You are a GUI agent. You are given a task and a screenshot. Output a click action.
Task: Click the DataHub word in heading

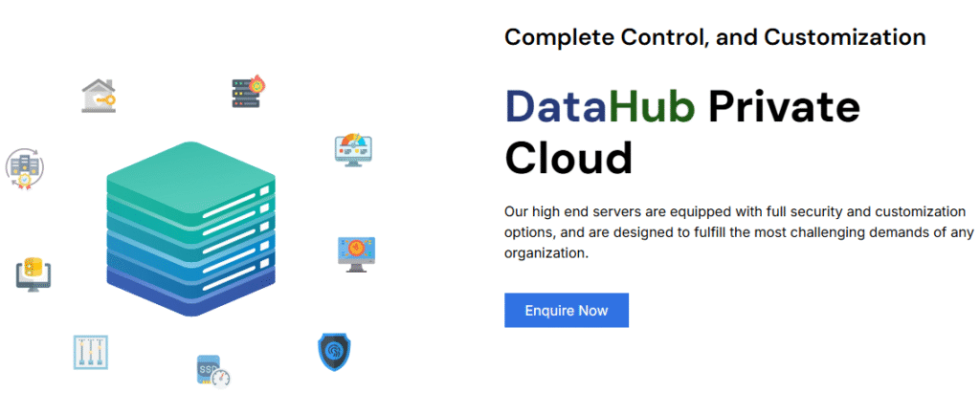tap(600, 108)
